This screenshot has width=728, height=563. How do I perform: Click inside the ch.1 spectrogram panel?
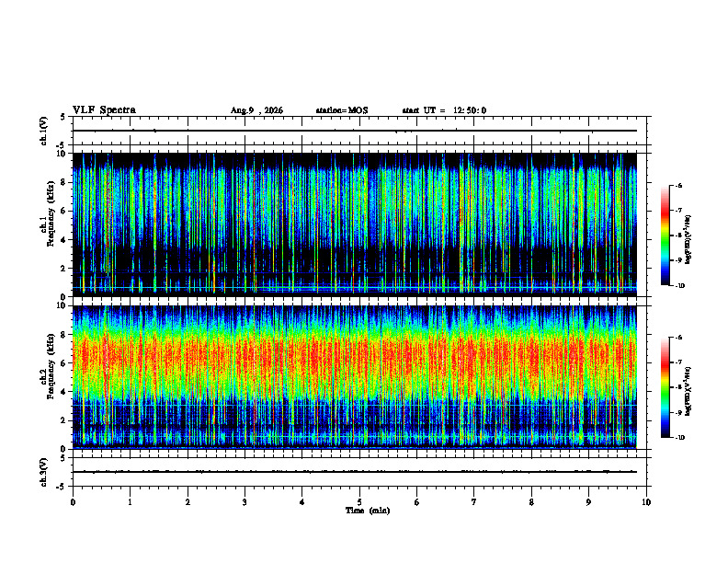(355, 224)
